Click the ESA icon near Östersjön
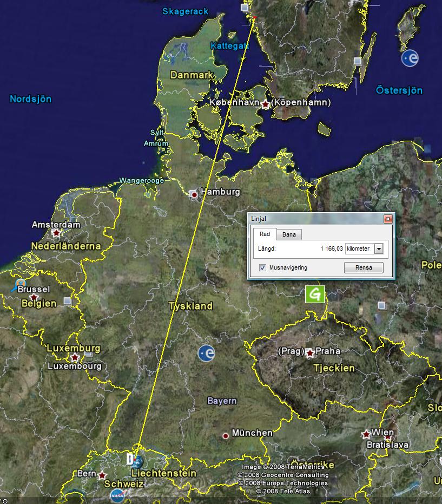442x504 pixels. pos(410,58)
